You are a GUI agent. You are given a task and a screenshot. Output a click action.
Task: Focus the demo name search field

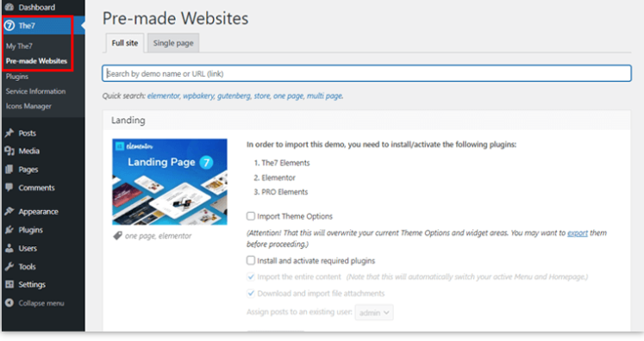point(366,73)
